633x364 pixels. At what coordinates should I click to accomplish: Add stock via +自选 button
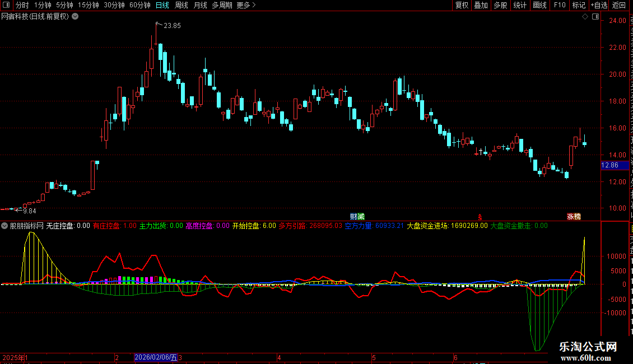(x=599, y=5)
